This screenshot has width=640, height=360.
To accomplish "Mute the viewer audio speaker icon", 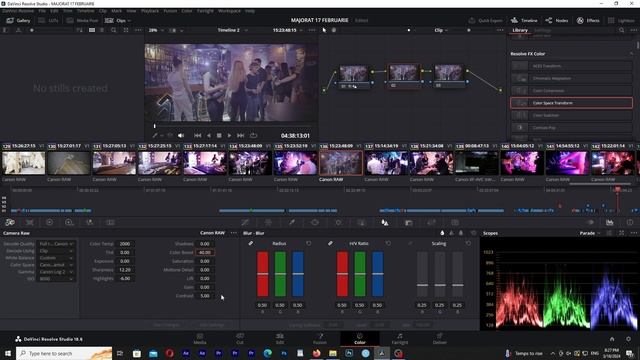I will point(181,136).
